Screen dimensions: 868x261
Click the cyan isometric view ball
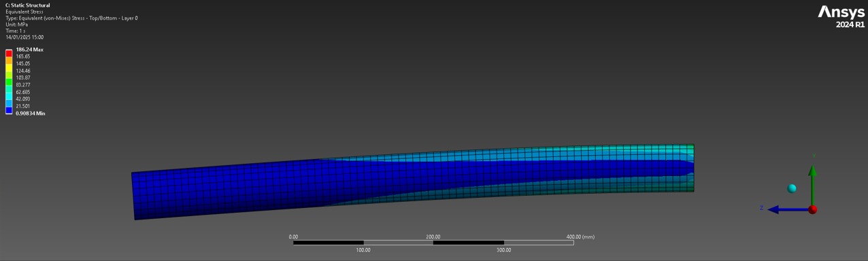click(x=792, y=188)
